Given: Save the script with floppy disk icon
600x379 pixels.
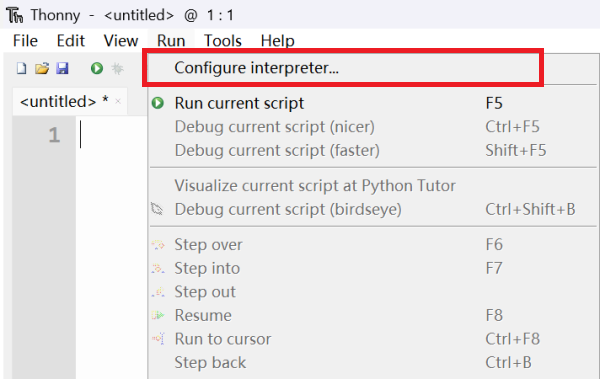Looking at the screenshot, I should (62, 69).
